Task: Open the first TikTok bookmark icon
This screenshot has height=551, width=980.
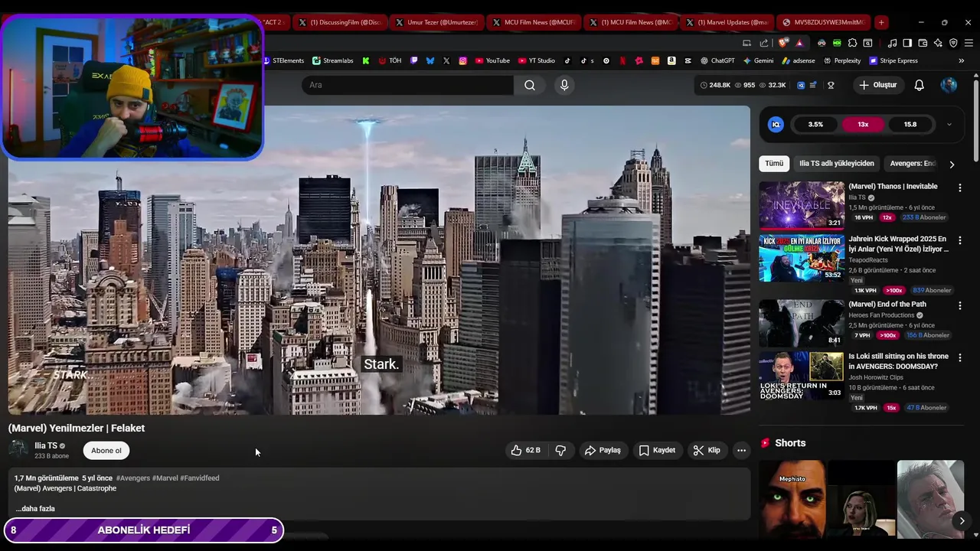Action: [x=567, y=60]
